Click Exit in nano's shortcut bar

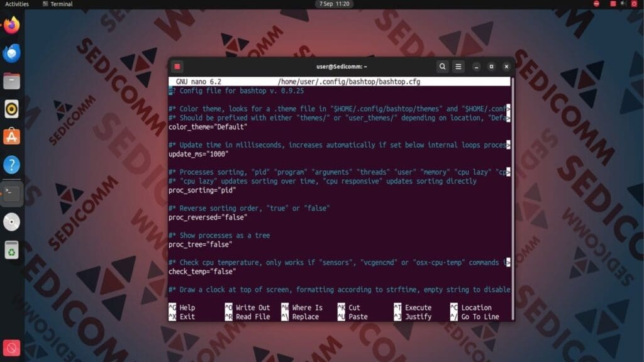(186, 317)
